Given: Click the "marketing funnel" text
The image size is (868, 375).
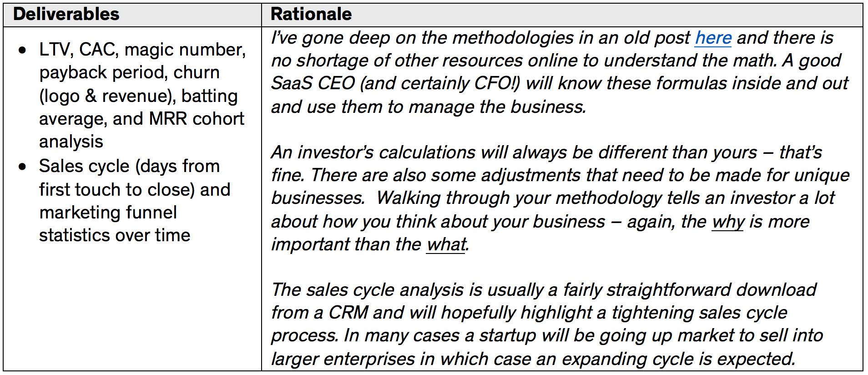Looking at the screenshot, I should pos(108,213).
